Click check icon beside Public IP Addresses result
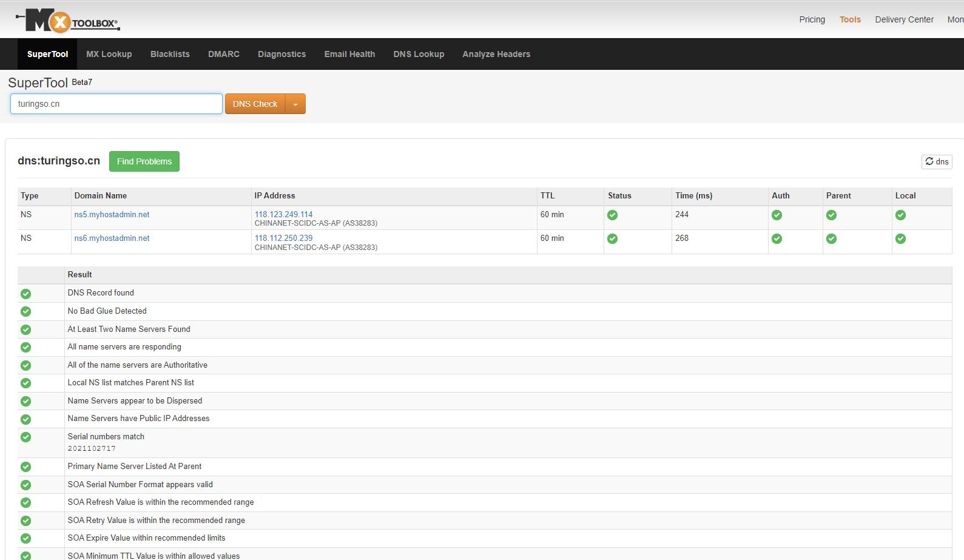 pos(25,419)
